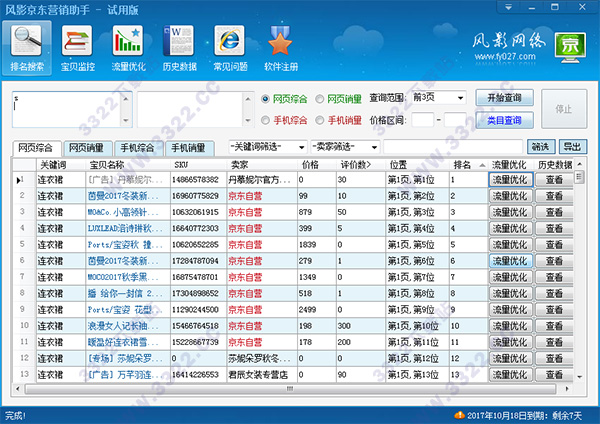
Task: Switch to the 手机销量 results tab
Action: pos(189,148)
